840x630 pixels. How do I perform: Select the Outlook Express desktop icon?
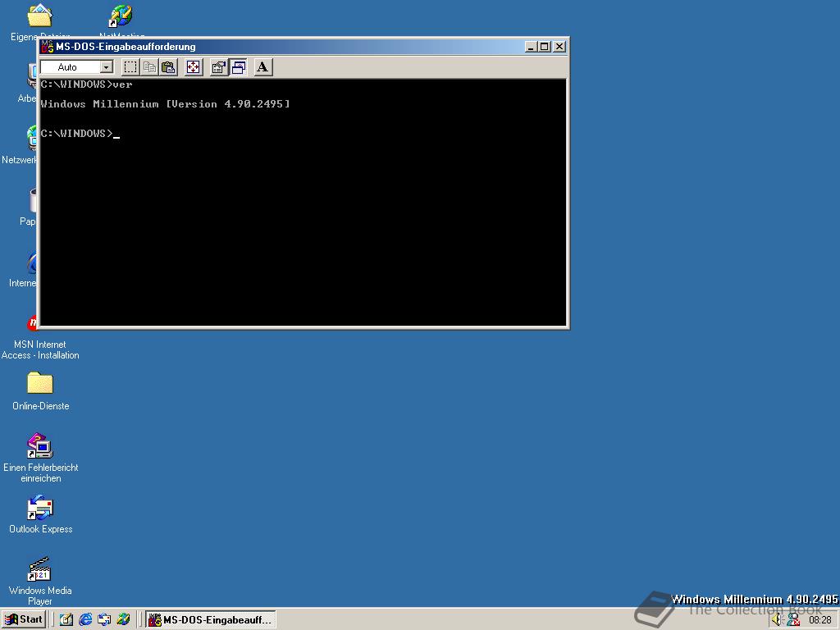click(40, 507)
